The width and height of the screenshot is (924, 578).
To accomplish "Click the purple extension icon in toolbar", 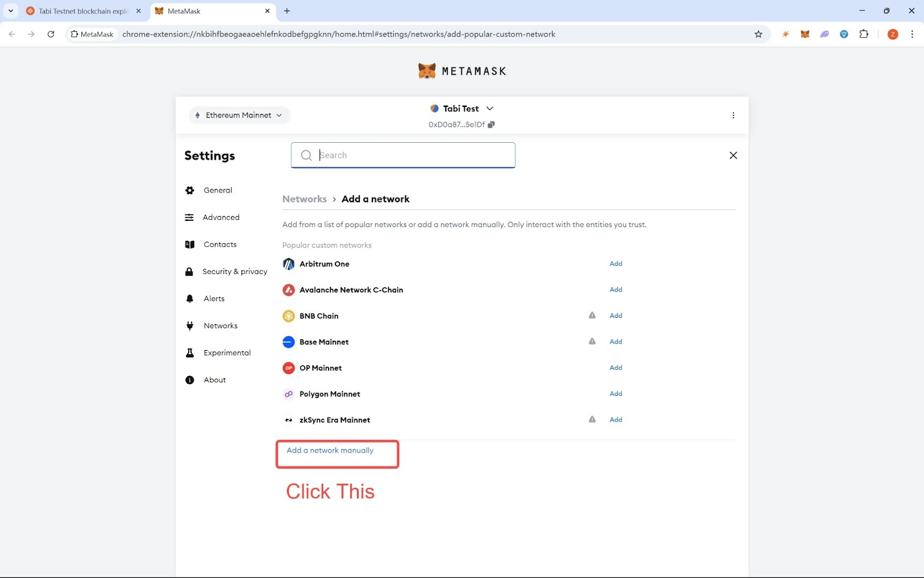I will coord(825,34).
